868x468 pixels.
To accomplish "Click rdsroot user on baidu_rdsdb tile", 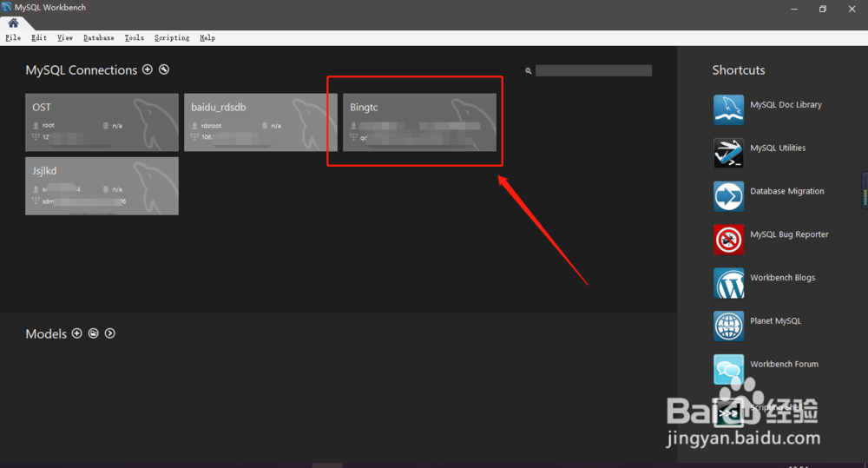I will [211, 126].
